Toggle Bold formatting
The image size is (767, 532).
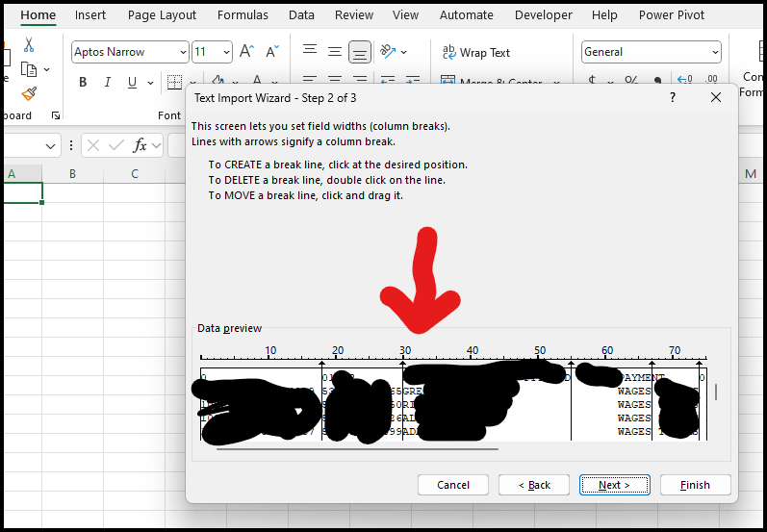83,83
